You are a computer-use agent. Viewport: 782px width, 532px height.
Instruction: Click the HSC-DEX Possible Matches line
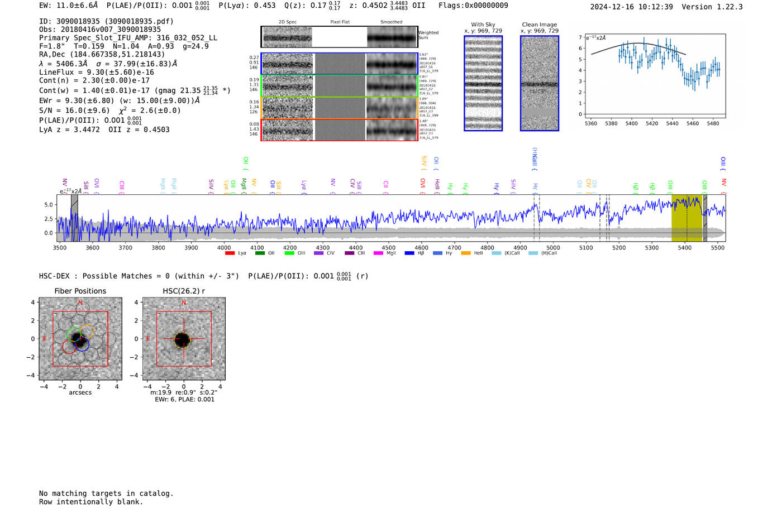[204, 276]
